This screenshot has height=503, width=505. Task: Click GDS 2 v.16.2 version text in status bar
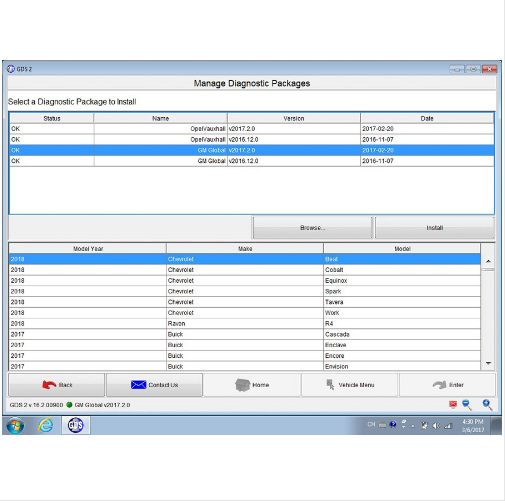(36, 405)
